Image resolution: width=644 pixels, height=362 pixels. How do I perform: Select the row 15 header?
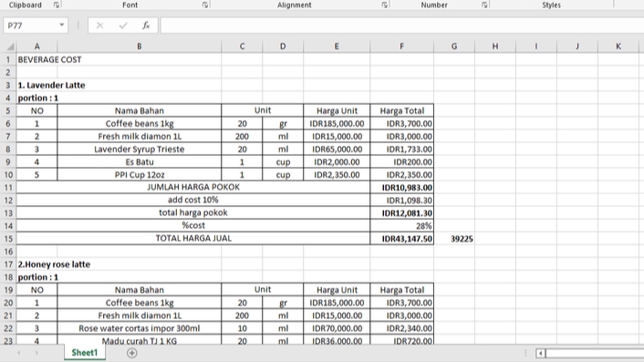coord(8,239)
